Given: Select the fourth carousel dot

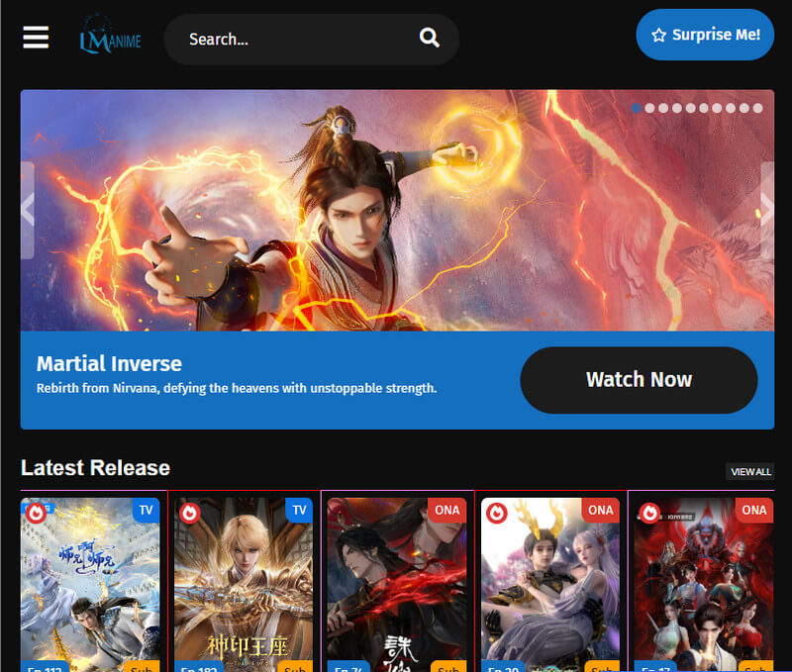Looking at the screenshot, I should (677, 108).
